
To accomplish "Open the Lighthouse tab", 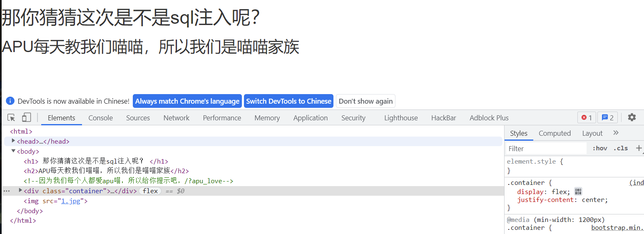I will [x=401, y=118].
